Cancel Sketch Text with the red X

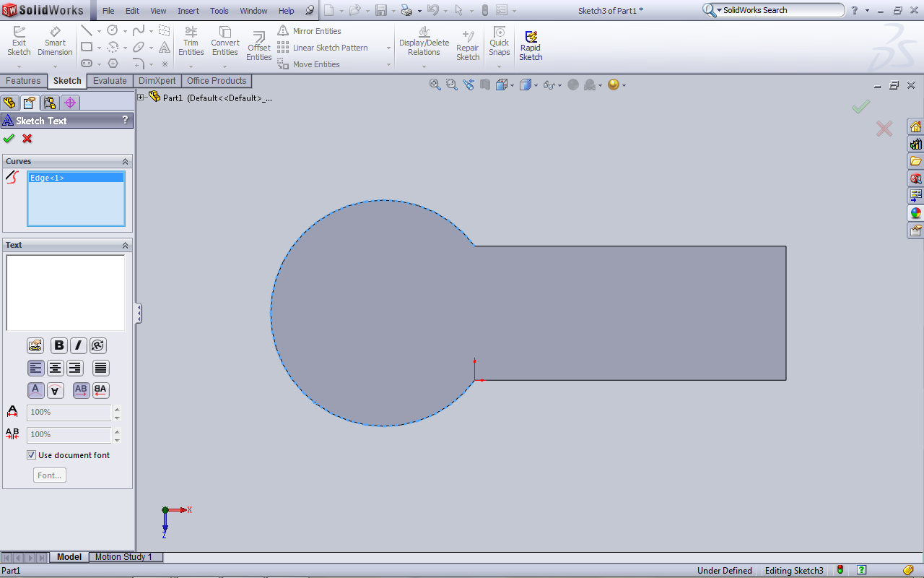click(x=27, y=139)
